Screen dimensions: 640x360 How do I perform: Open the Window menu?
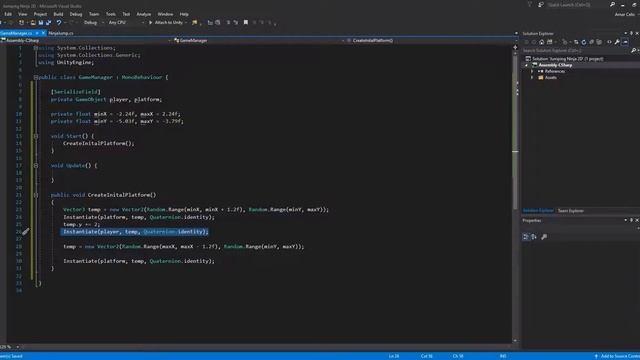point(165,14)
